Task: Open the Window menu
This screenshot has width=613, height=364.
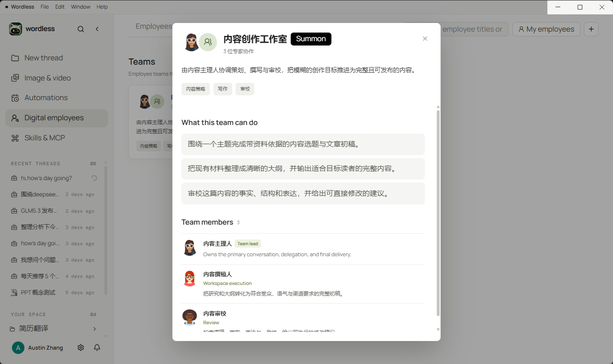Action: coord(80,7)
